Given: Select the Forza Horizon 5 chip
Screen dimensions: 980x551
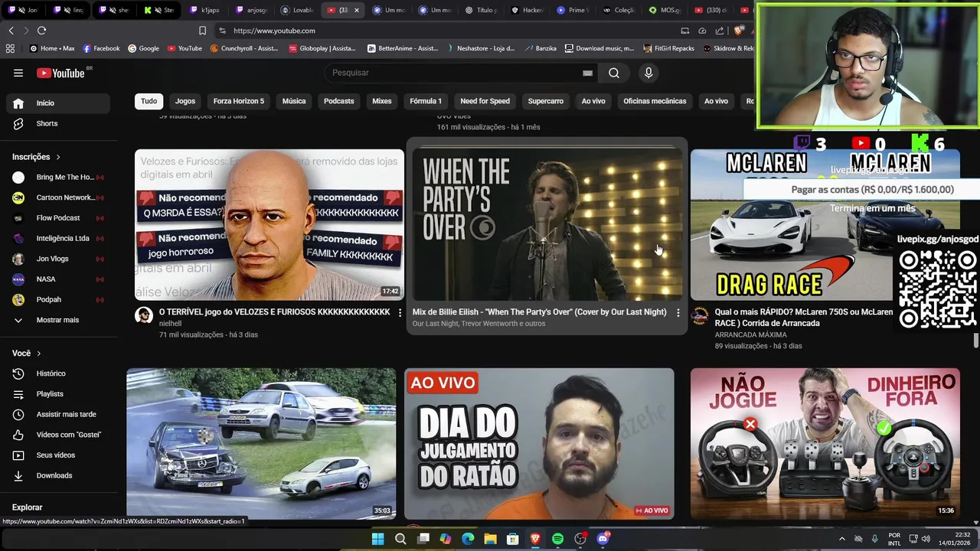Looking at the screenshot, I should click(x=239, y=101).
